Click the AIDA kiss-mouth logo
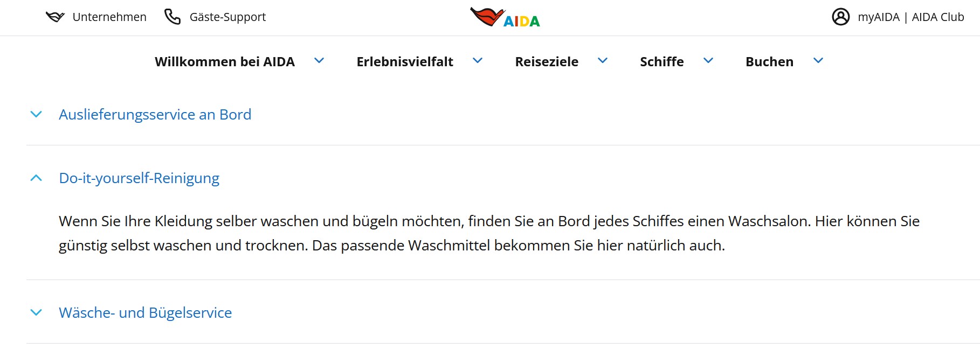The width and height of the screenshot is (980, 363). pos(505,18)
